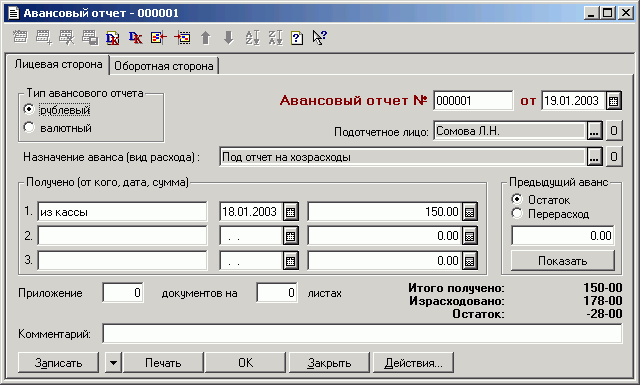Click the row 3 date field

pos(251,260)
